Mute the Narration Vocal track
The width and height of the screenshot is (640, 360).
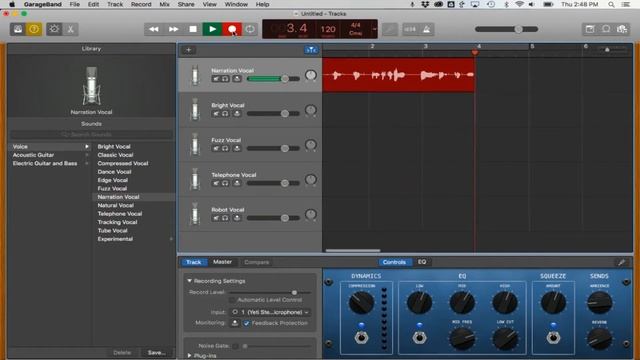(x=216, y=79)
